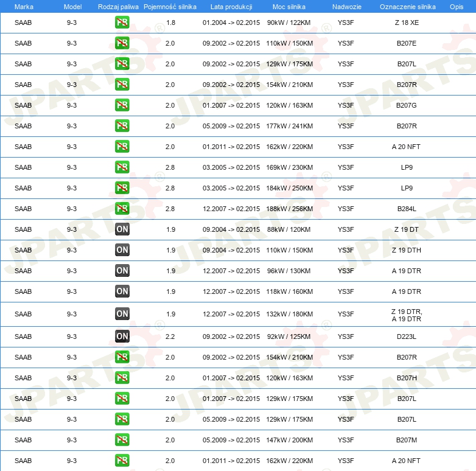Click engine code Z 19 DTH
Screen dimensions: 476x471
click(407, 250)
